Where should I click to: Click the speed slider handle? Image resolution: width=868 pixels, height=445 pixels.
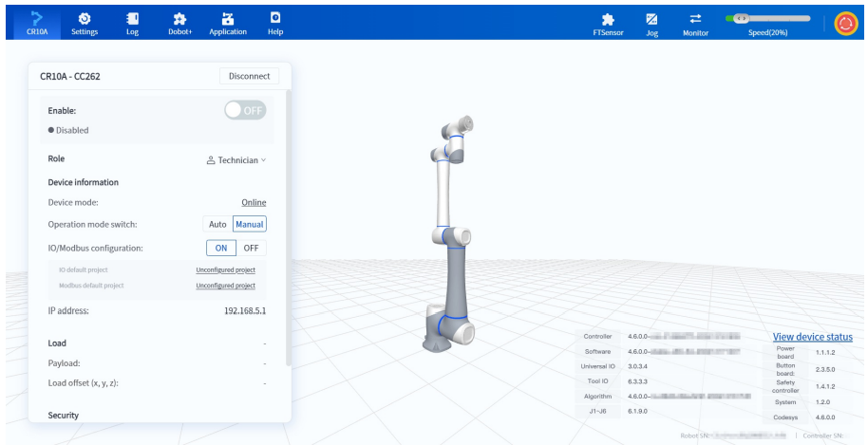(741, 18)
